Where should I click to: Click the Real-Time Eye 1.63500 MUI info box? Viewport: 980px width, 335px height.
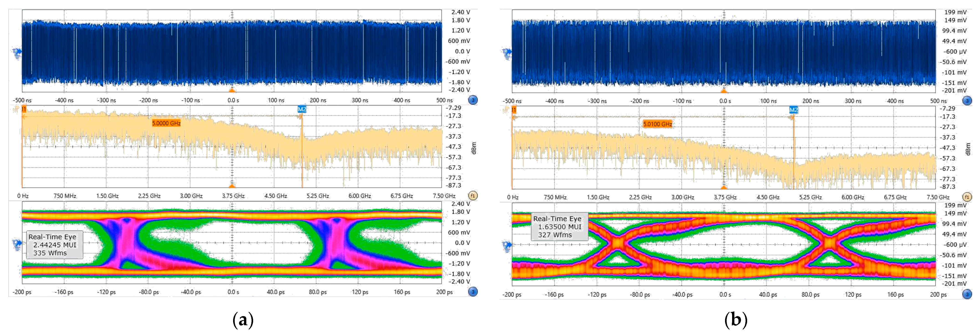point(559,227)
